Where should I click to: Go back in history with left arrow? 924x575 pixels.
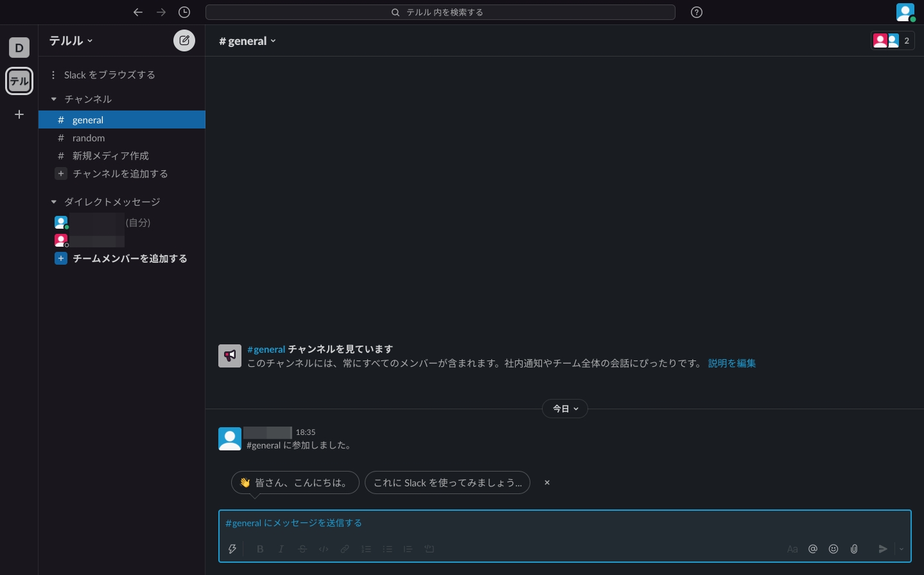point(138,12)
